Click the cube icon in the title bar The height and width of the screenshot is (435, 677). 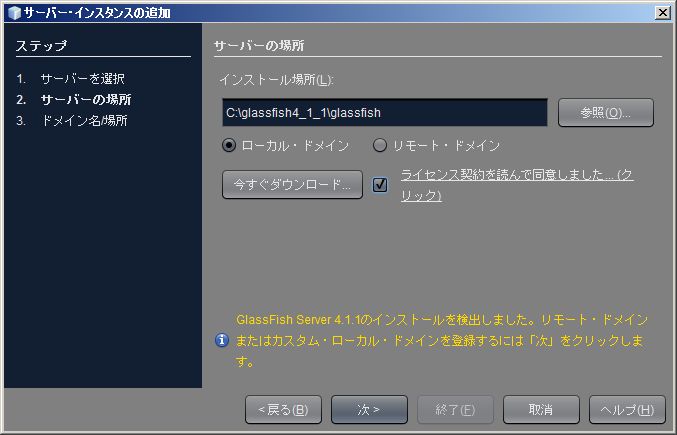coord(14,13)
